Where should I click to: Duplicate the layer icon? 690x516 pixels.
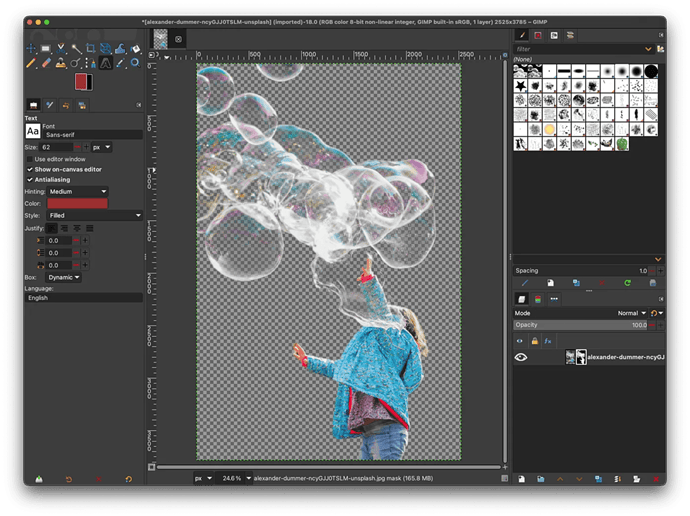coord(598,479)
